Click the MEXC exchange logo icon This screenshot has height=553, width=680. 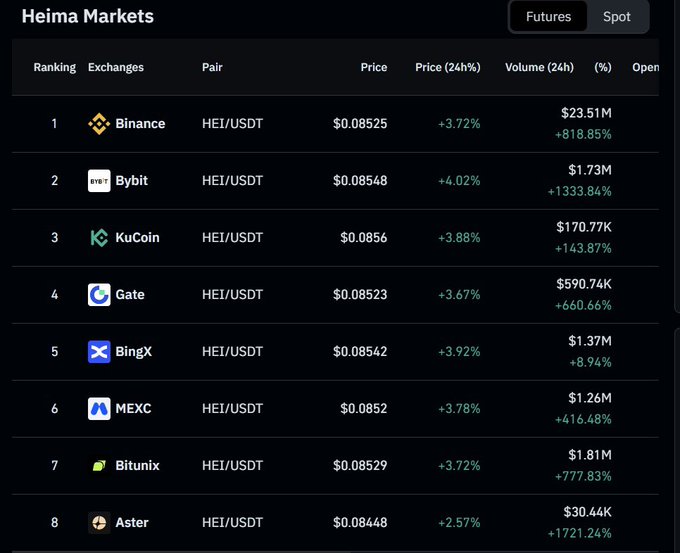99,409
